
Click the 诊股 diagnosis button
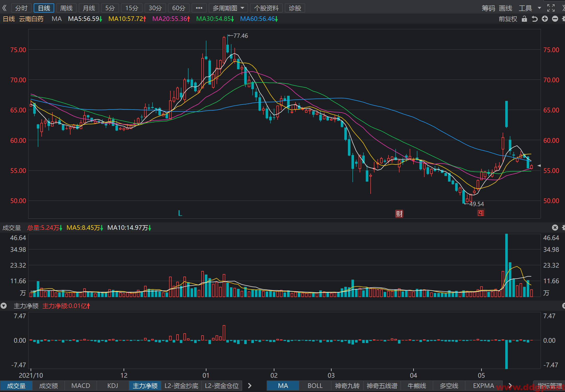coord(295,8)
